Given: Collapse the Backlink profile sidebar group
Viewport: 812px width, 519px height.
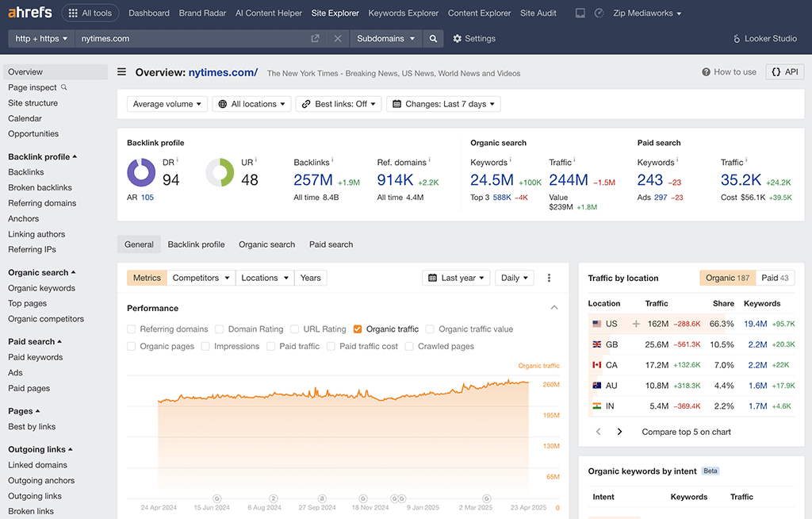Looking at the screenshot, I should [x=43, y=156].
